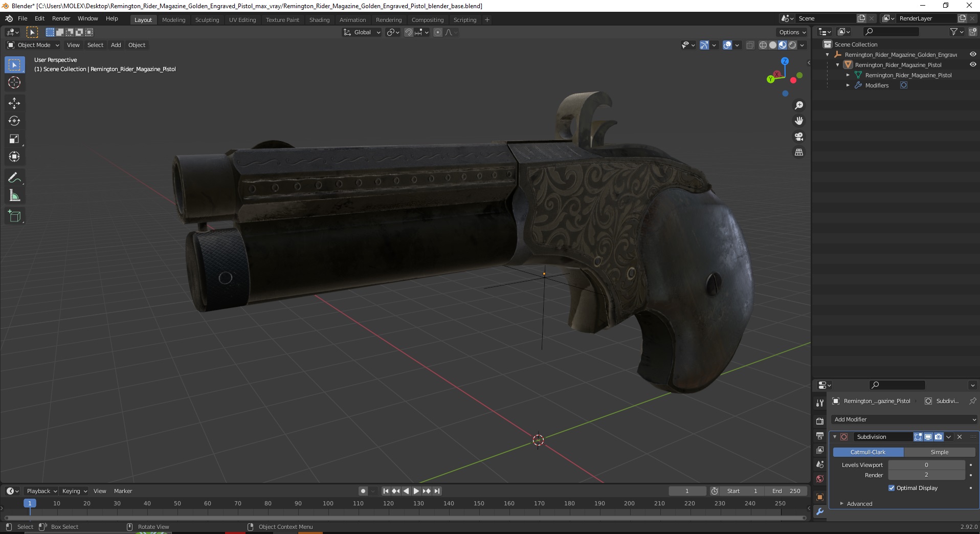Switch to the Shading workspace tab
This screenshot has width=980, height=534.
[x=319, y=19]
